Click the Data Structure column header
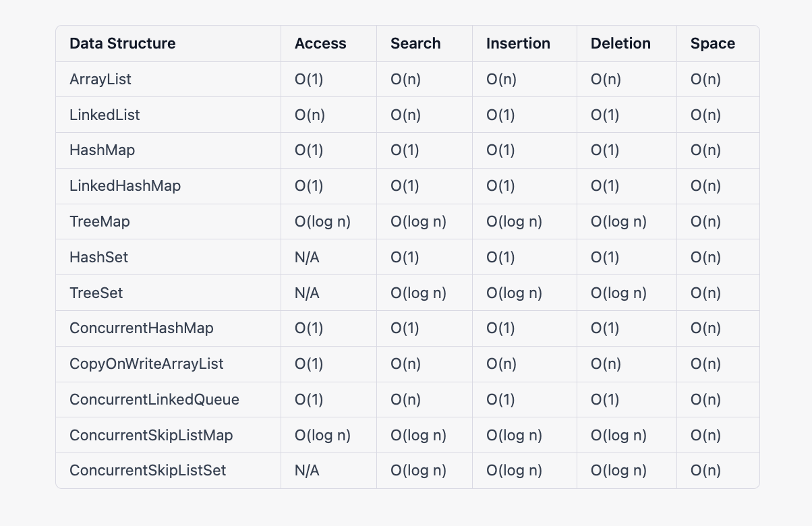 pyautogui.click(x=122, y=44)
